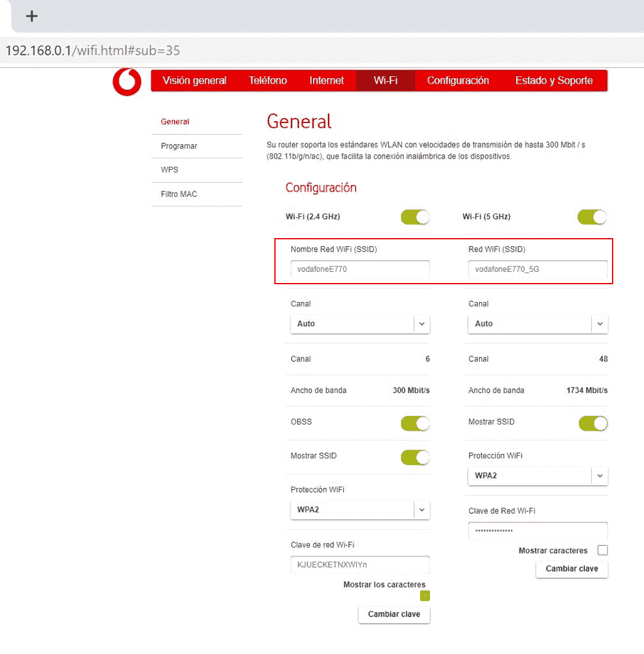
Task: Click the vodafoneE770 SSID input field
Action: tap(360, 269)
